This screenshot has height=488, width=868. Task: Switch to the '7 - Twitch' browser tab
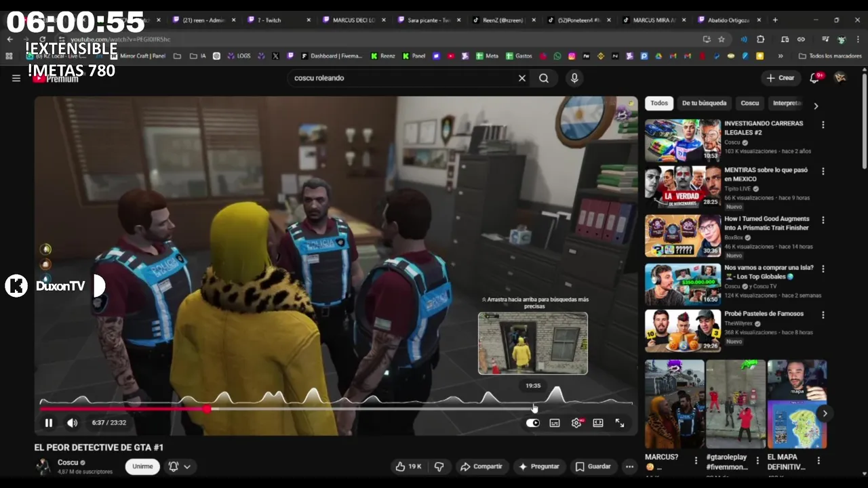pos(278,20)
